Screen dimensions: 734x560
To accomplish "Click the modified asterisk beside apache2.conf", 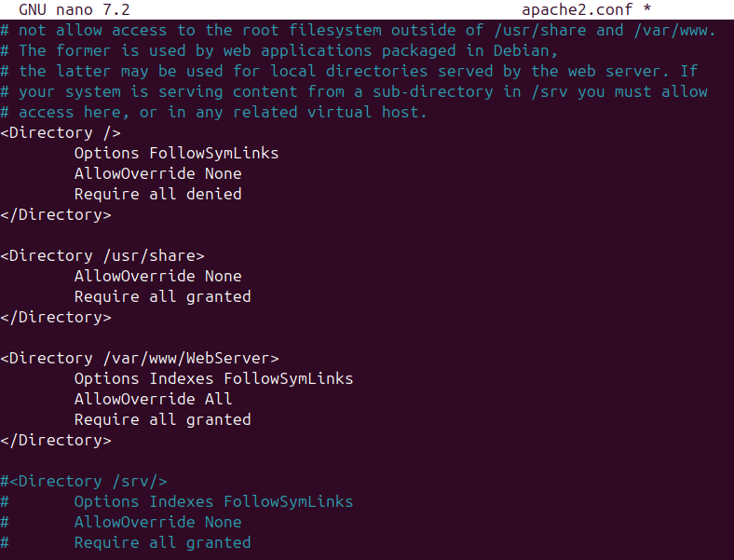I will [x=647, y=9].
